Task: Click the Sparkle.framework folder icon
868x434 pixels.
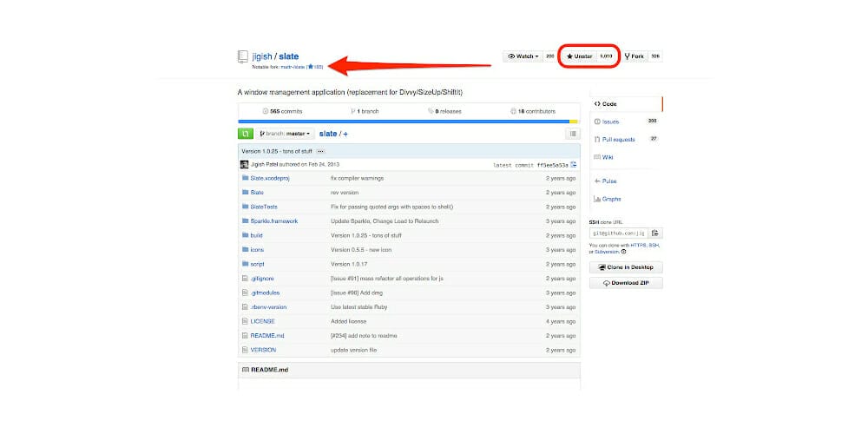Action: click(x=246, y=220)
